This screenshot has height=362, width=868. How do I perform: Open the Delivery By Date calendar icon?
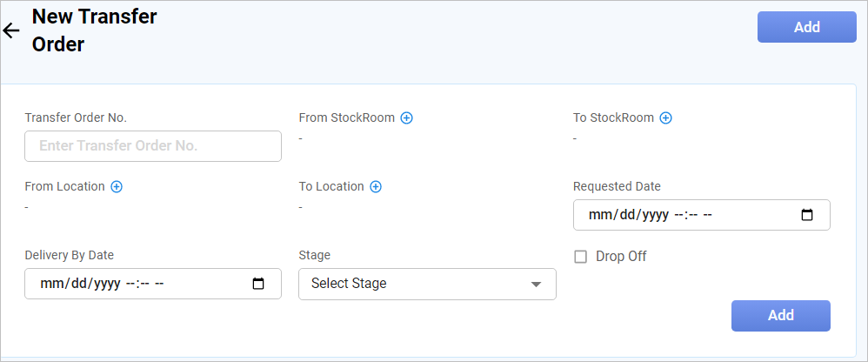[257, 284]
